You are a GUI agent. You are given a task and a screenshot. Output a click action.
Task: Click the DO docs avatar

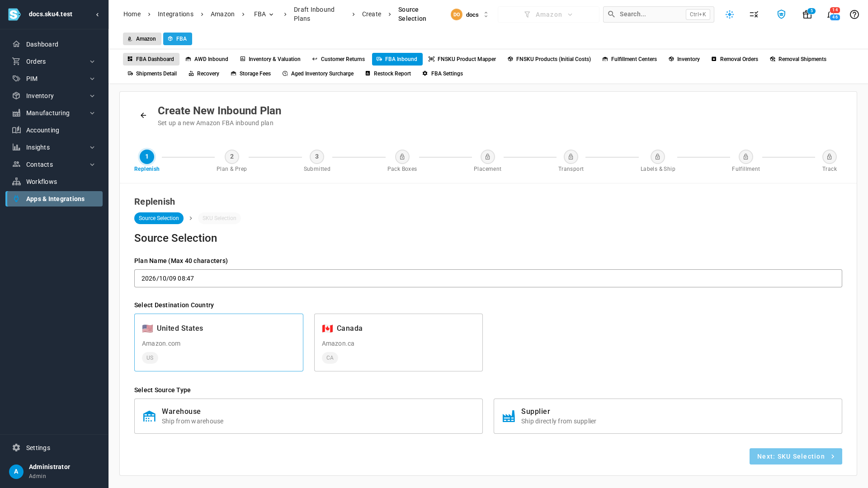pos(457,14)
